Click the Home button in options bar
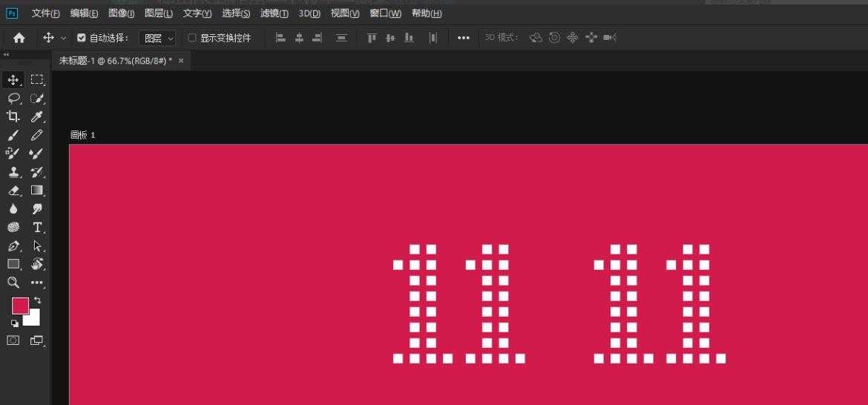Viewport: 868px width, 405px height. [x=19, y=38]
